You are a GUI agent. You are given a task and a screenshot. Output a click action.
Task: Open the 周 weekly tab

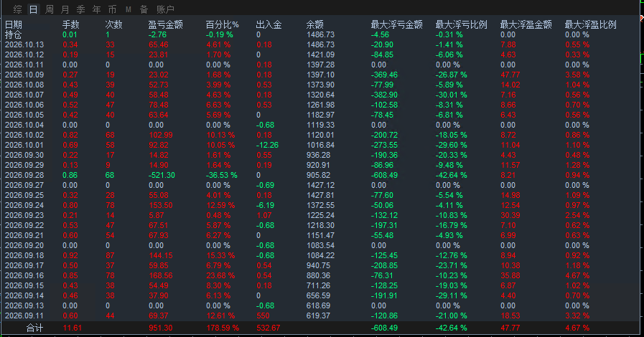coord(50,9)
